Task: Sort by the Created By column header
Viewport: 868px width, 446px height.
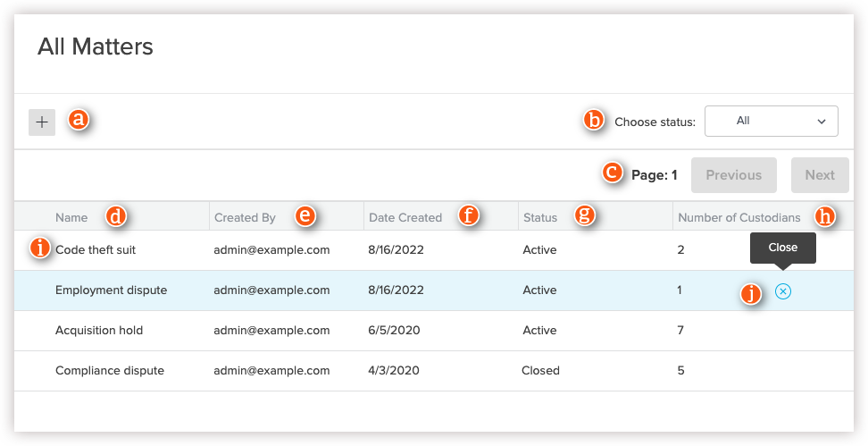Action: 245,217
